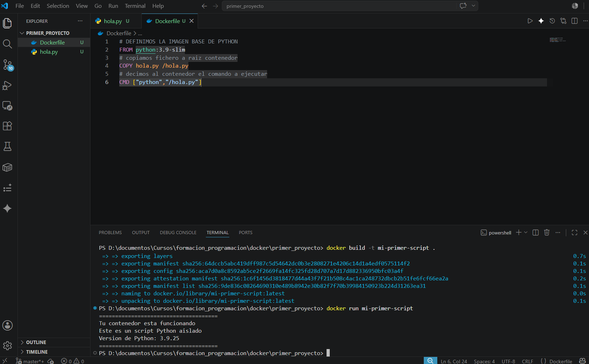
Task: Open the Edit menu
Action: [35, 6]
